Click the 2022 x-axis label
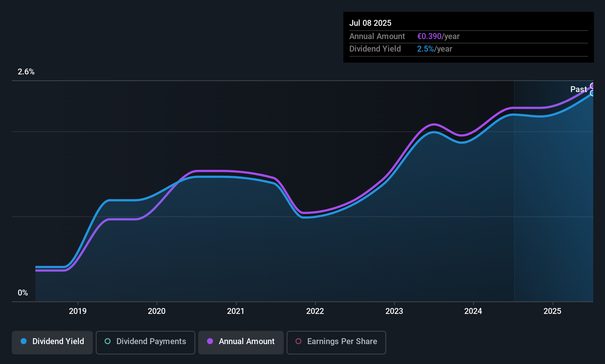The image size is (605, 364). [315, 311]
